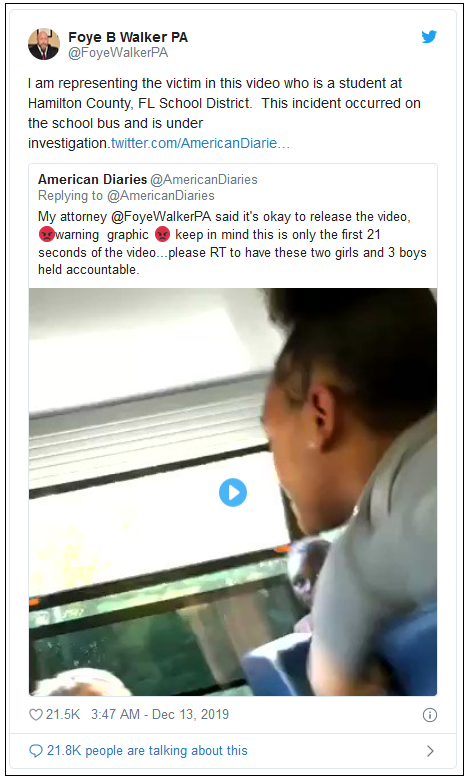Open the Foye B Walker PA name link

pyautogui.click(x=128, y=37)
